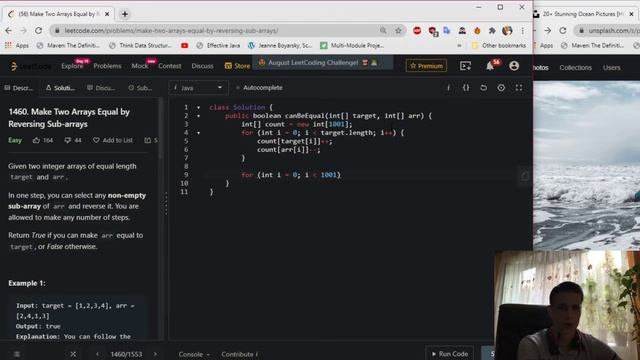Viewport: 640px width, 360px height.
Task: Switch to the Submissions tab
Action: click(140, 88)
